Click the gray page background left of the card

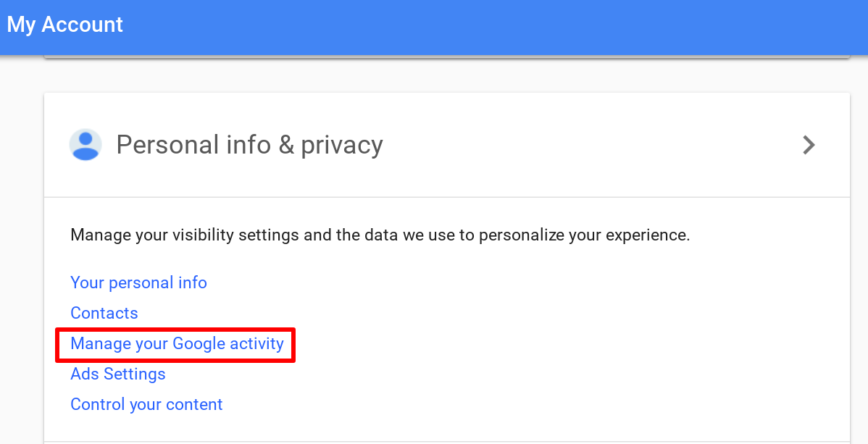coord(22,254)
